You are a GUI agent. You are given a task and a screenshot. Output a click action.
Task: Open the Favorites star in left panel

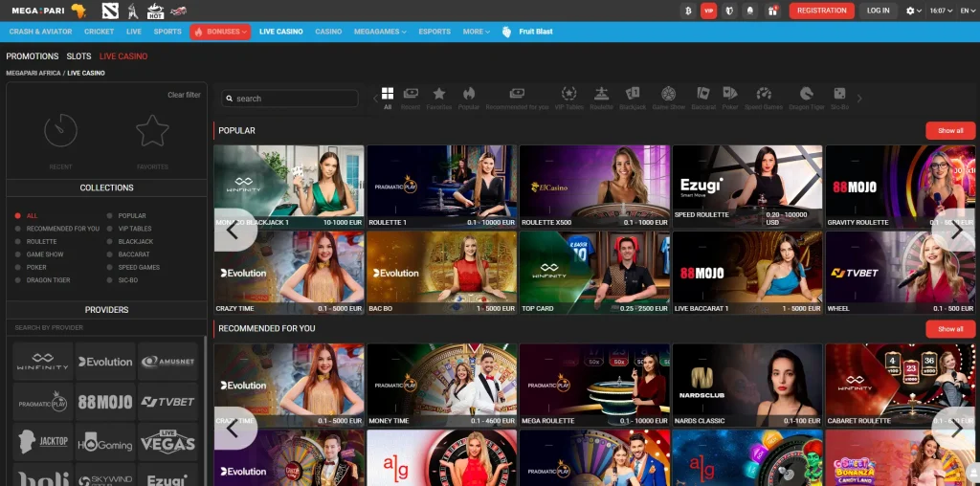[152, 132]
